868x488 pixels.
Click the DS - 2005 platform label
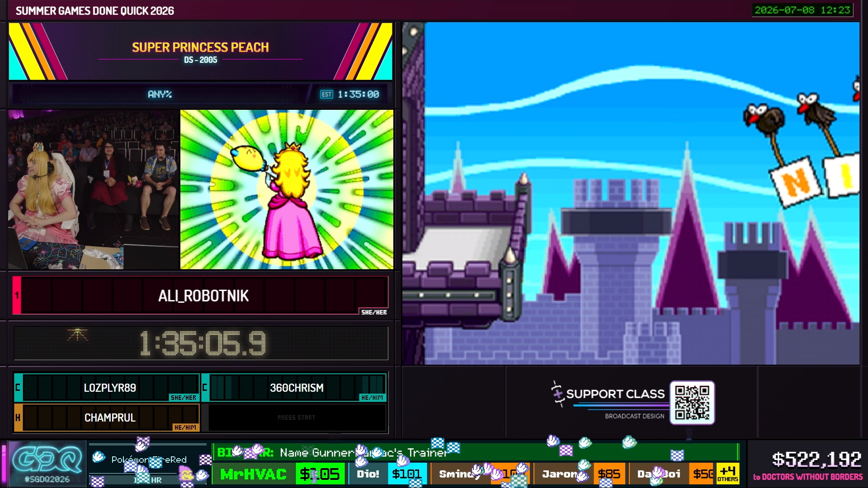pos(200,60)
